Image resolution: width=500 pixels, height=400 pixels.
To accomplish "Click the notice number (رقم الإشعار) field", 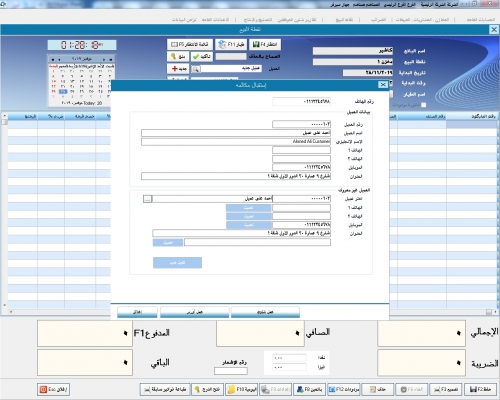I will (x=231, y=371).
